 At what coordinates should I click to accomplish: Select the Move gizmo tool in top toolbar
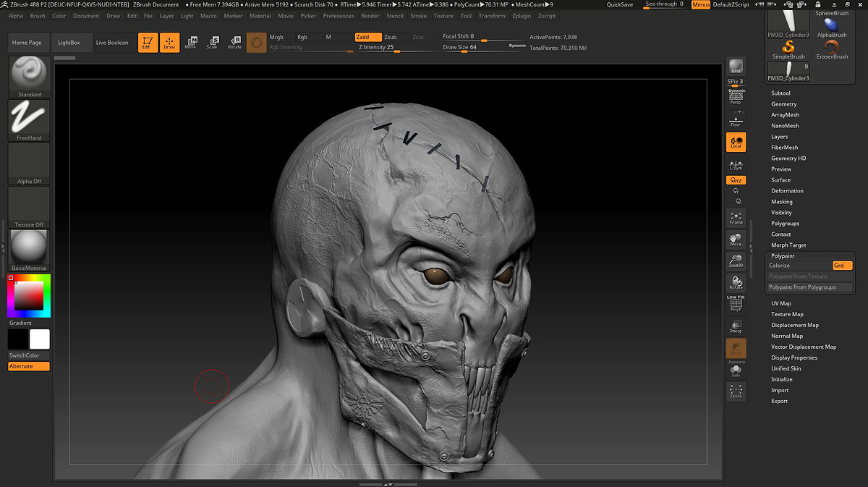190,43
